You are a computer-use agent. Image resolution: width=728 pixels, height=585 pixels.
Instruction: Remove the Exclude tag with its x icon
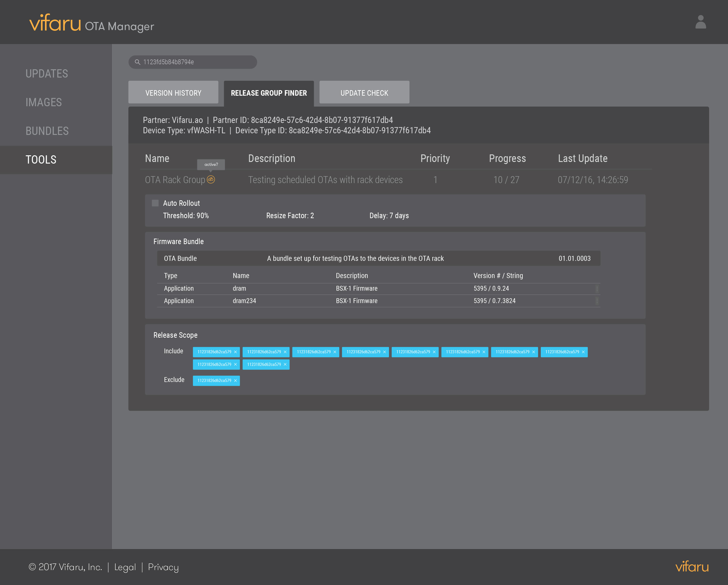235,381
